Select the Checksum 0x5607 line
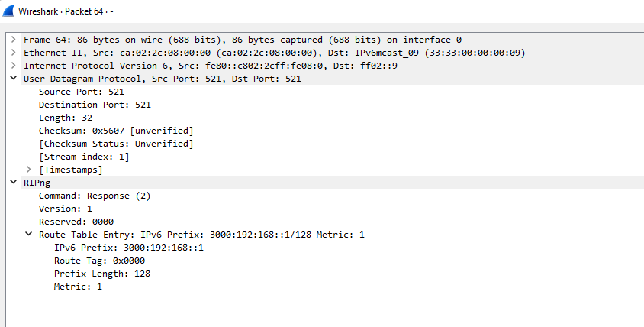The width and height of the screenshot is (644, 327). click(x=115, y=131)
